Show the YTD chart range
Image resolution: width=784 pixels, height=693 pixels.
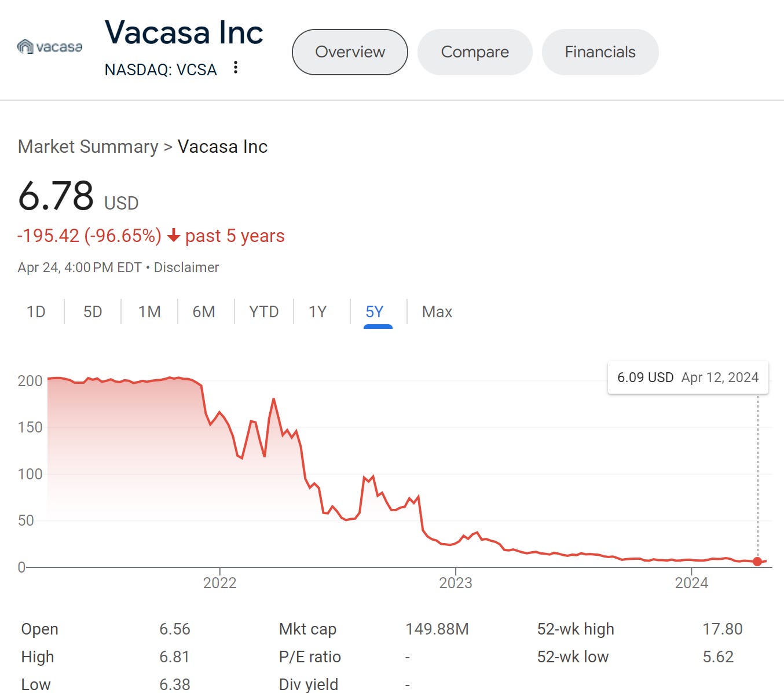pos(263,311)
